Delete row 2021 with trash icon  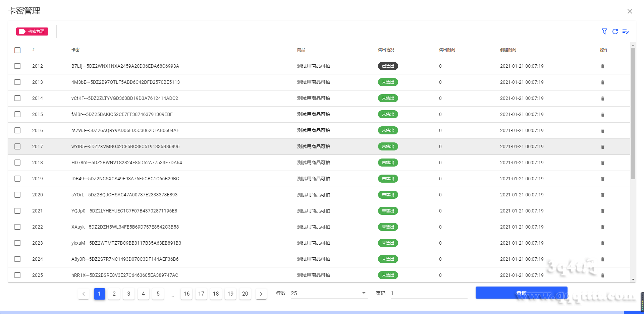pos(602,211)
